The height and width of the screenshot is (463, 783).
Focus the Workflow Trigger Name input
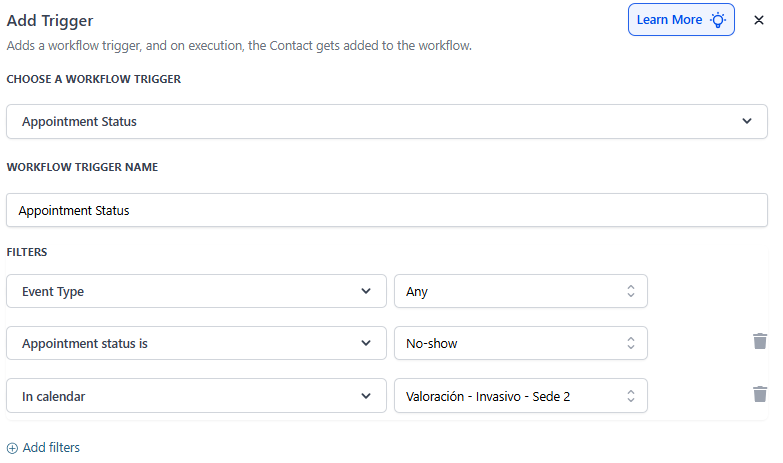tap(387, 210)
